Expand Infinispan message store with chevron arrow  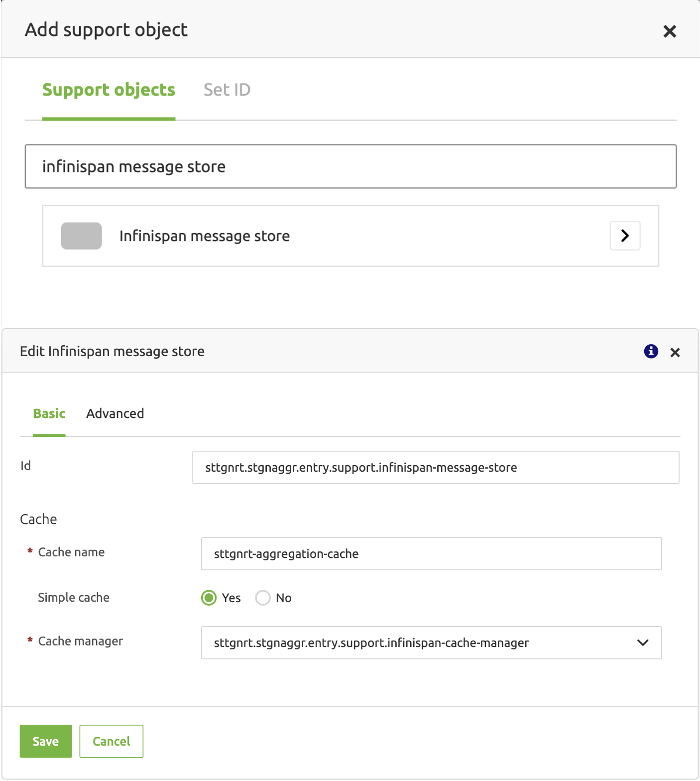pos(625,236)
